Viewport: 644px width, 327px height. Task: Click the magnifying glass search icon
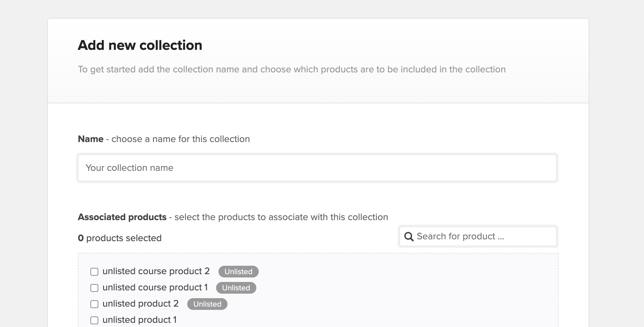coord(409,237)
